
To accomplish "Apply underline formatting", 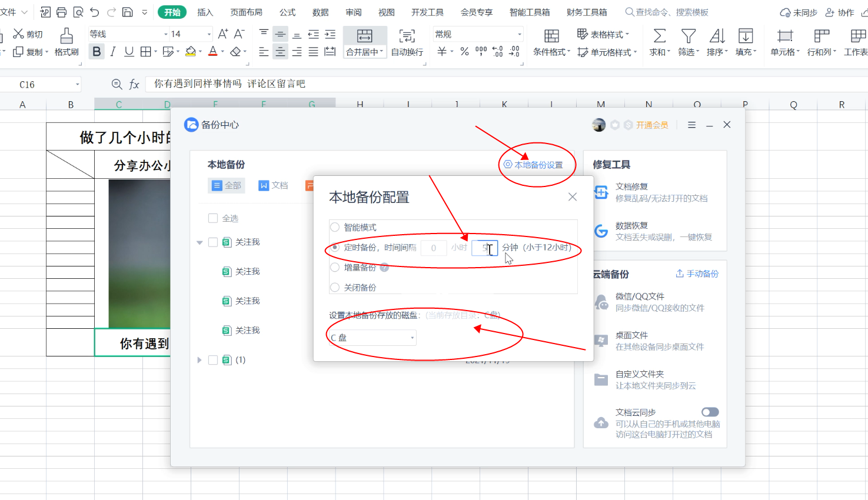I will click(129, 52).
